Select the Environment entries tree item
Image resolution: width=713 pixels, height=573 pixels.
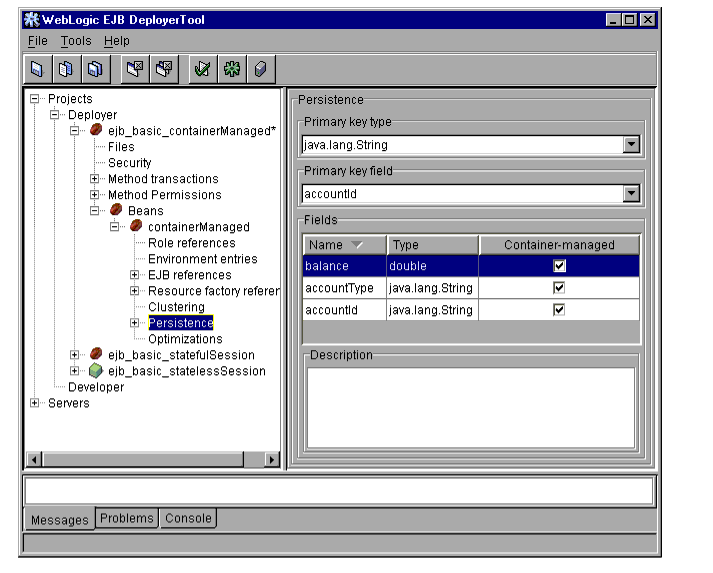(203, 259)
